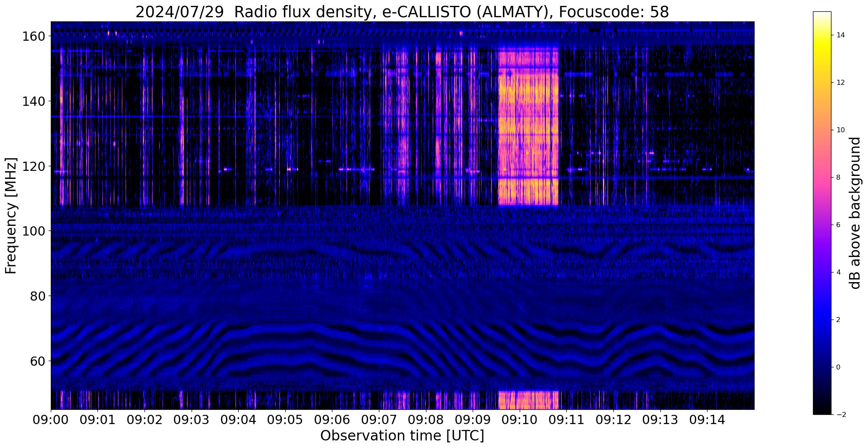Click the 140 frequency tick label
The width and height of the screenshot is (868, 448).
coord(34,101)
